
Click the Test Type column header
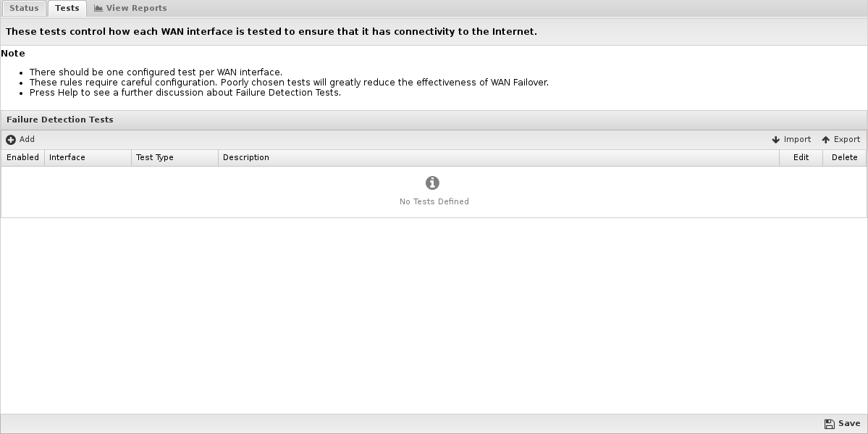155,157
